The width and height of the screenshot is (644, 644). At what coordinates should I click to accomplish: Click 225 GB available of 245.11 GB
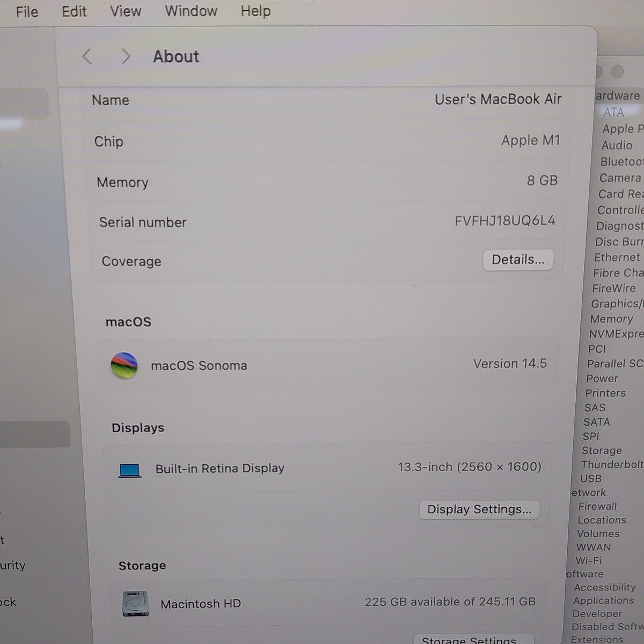450,602
